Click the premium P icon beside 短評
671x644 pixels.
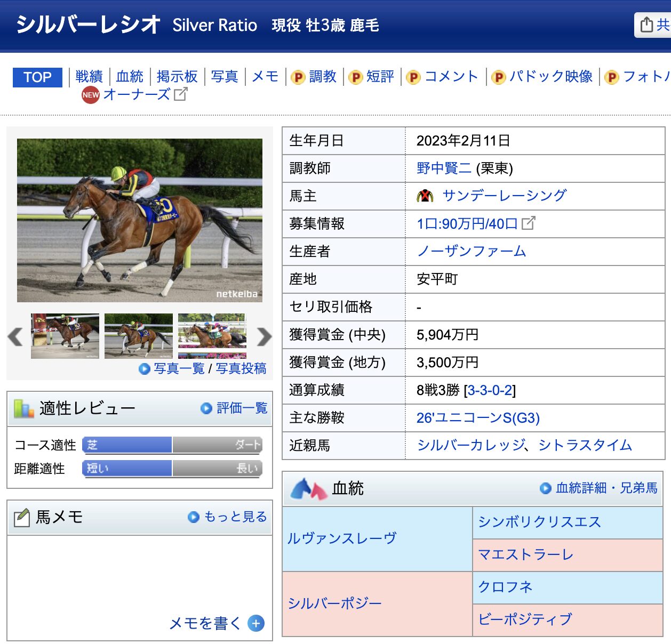point(356,77)
